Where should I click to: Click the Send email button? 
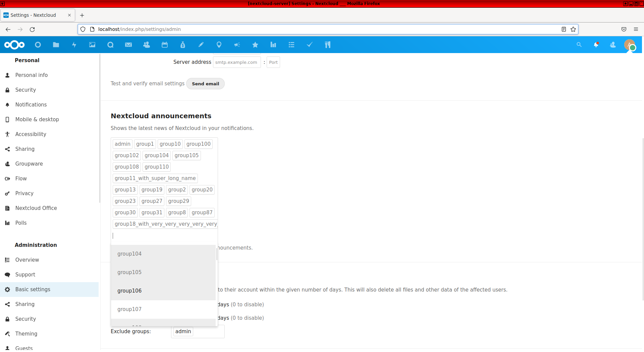[205, 84]
